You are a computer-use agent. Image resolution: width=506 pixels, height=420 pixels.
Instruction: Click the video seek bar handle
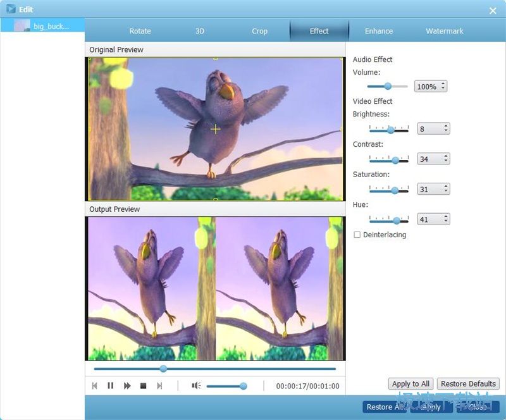point(163,368)
